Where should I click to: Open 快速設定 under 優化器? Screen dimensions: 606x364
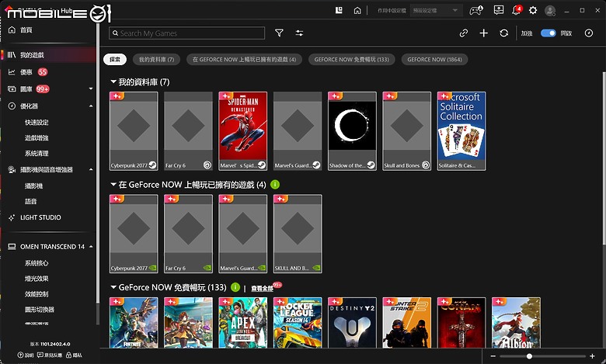(37, 123)
